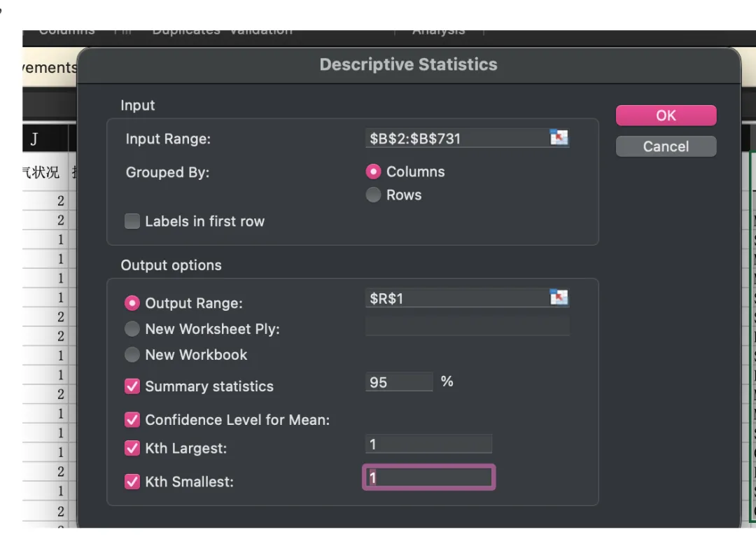The width and height of the screenshot is (756, 539).
Task: Select the Rows grouping option
Action: click(x=374, y=195)
